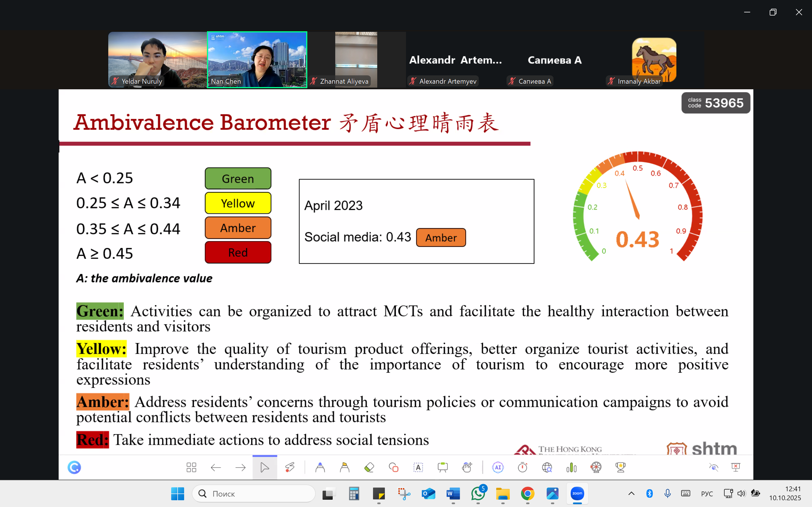Expand hidden system tray icons chevron
This screenshot has width=812, height=507.
631,493
